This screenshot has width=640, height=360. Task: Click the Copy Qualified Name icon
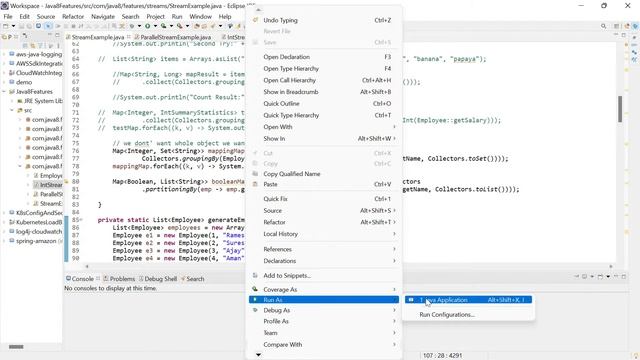[x=256, y=174]
